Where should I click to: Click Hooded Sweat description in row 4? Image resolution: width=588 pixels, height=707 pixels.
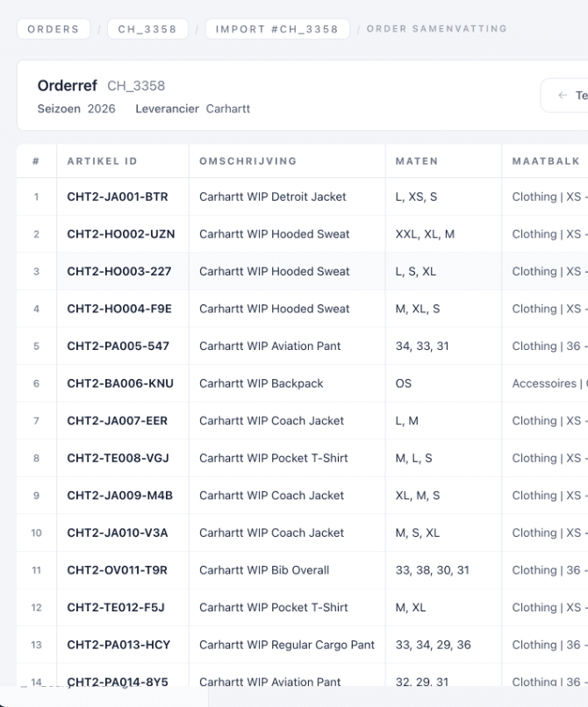tap(275, 309)
